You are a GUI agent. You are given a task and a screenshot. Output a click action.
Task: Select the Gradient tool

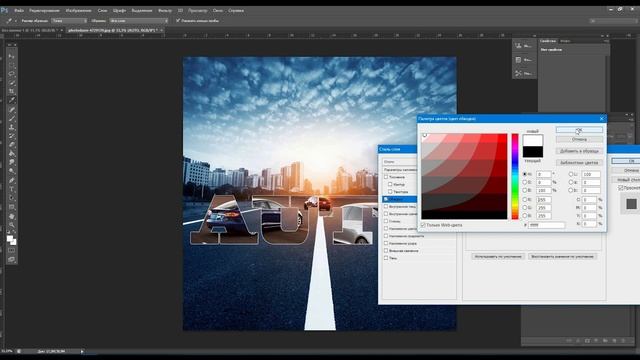pyautogui.click(x=11, y=154)
